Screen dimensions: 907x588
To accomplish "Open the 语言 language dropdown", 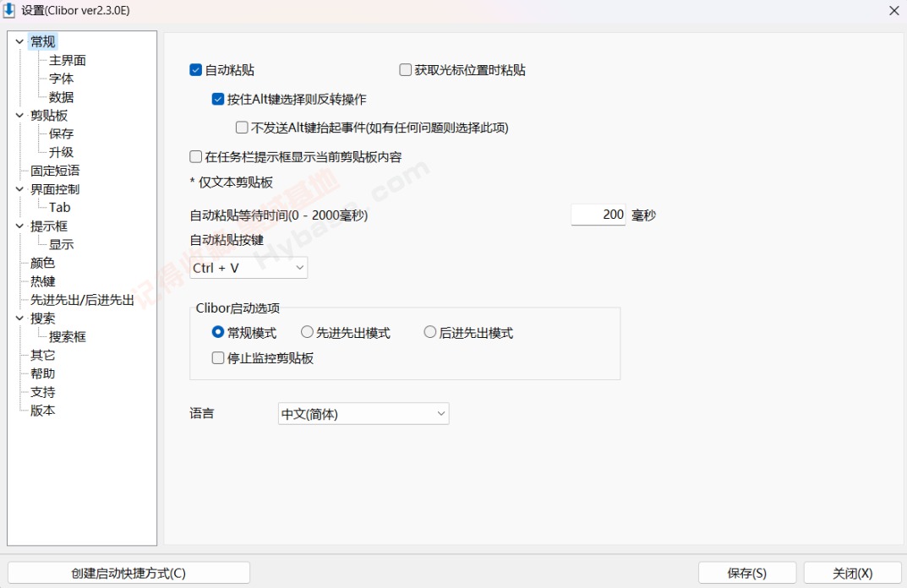I will click(363, 414).
